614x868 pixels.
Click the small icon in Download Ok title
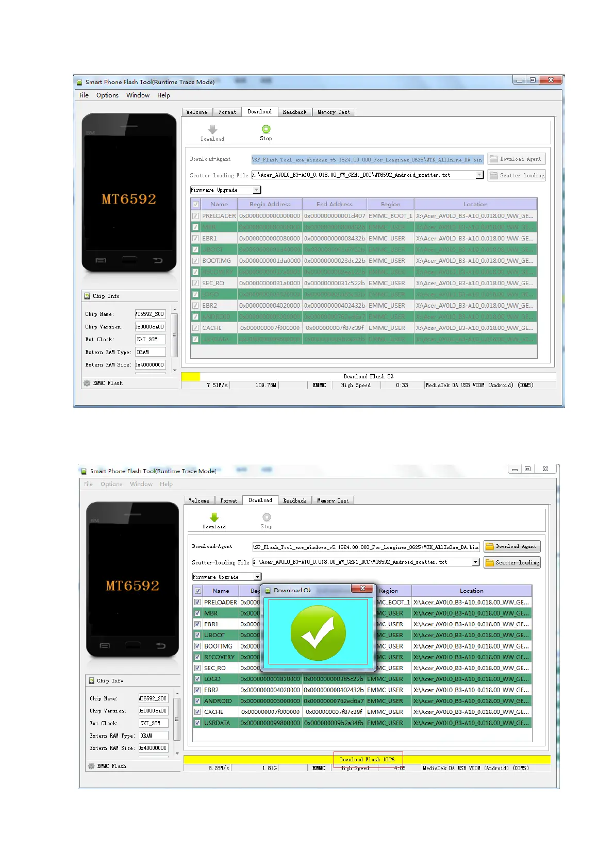(268, 591)
